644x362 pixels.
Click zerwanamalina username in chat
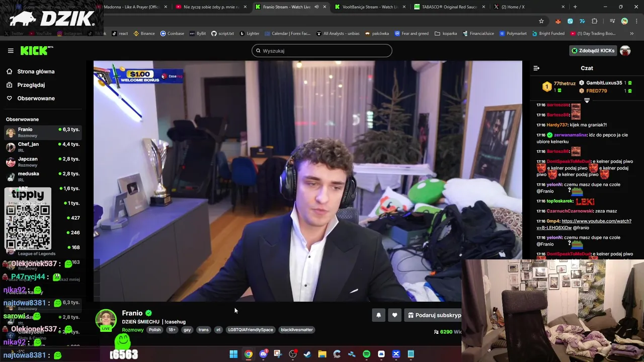coord(571,135)
